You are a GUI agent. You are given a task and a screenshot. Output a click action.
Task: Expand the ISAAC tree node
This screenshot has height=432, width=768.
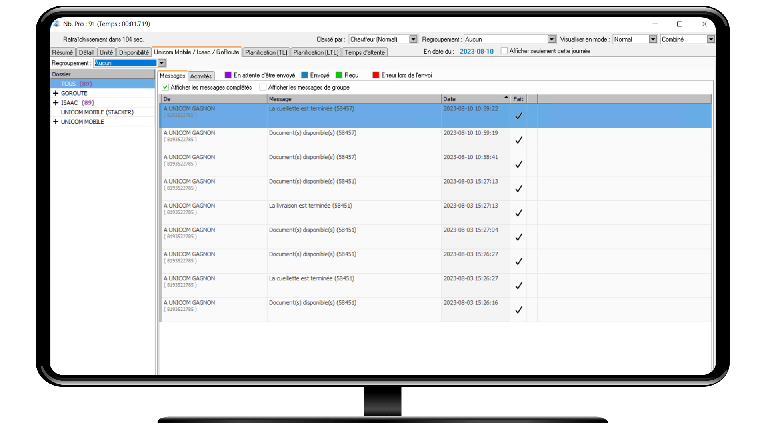pos(55,103)
